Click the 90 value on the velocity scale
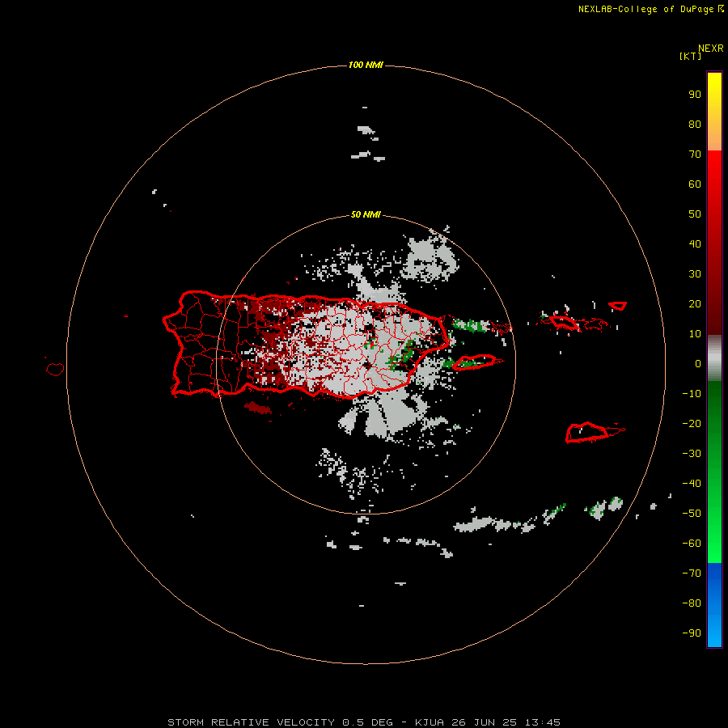The height and width of the screenshot is (728, 728). [x=695, y=95]
